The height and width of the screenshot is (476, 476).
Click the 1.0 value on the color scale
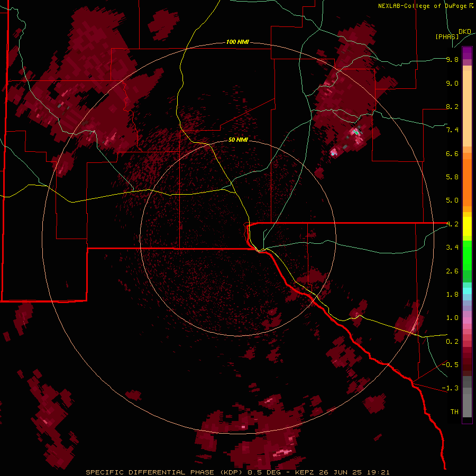[452, 318]
